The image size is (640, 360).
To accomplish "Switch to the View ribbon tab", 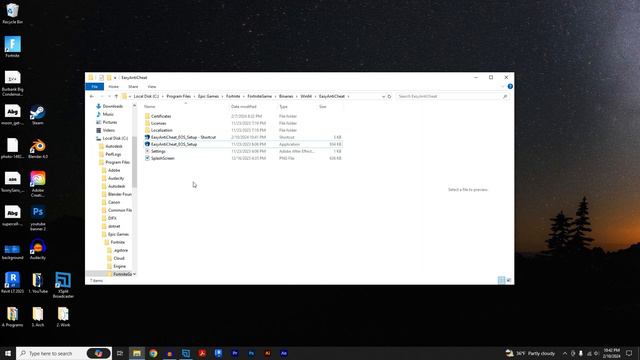I will [x=152, y=87].
